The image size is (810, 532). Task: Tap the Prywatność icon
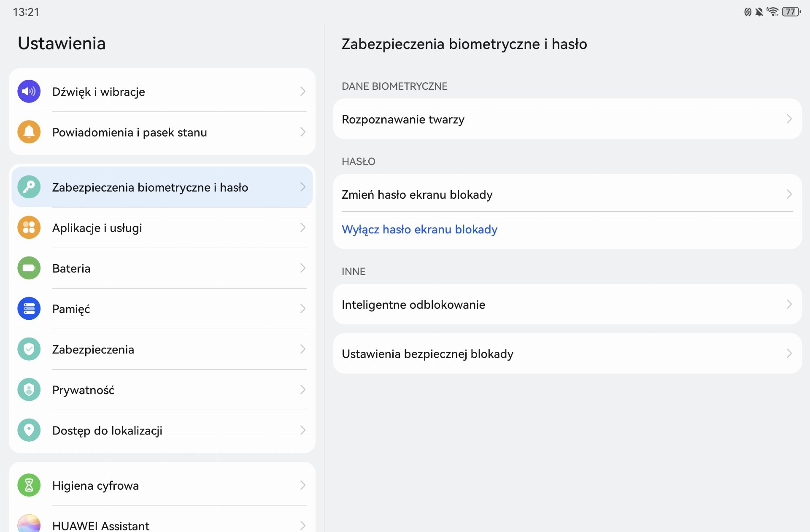tap(29, 389)
